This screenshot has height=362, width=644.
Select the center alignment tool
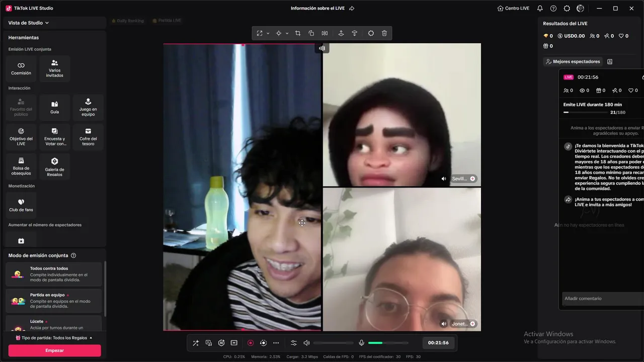pos(278,33)
